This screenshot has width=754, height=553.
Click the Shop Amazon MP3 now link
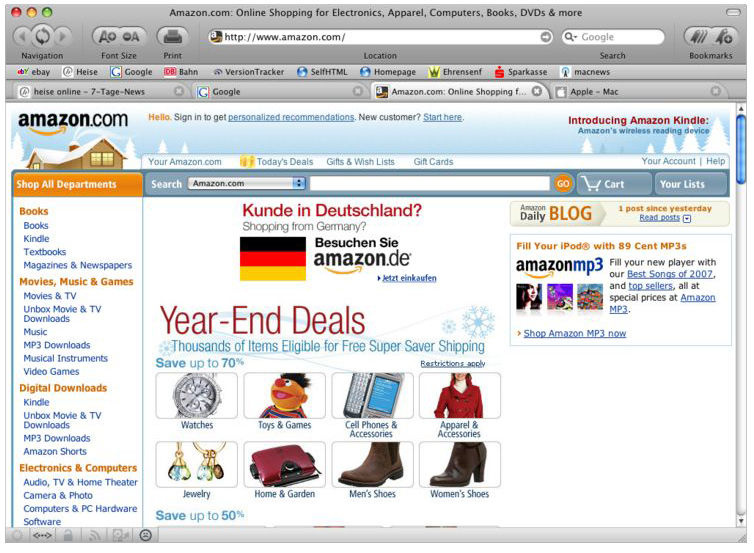point(575,333)
